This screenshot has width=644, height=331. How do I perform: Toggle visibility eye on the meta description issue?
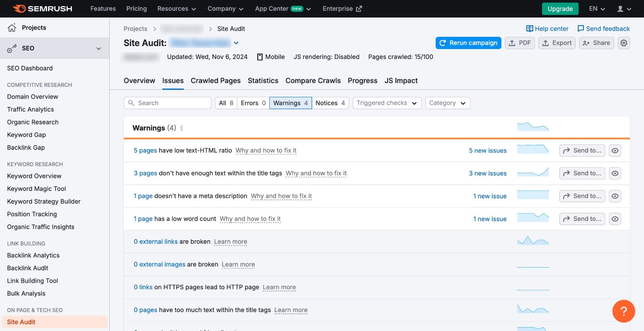[x=615, y=196]
